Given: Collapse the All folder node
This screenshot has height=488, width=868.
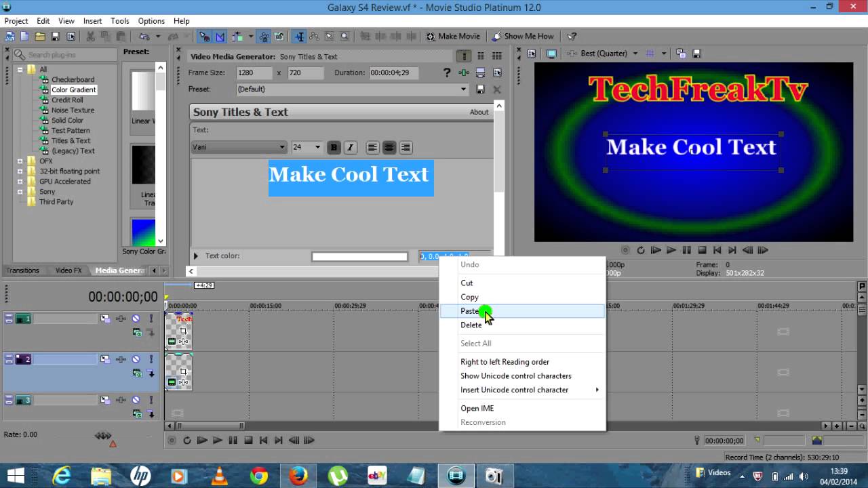Looking at the screenshot, I should click(x=20, y=69).
